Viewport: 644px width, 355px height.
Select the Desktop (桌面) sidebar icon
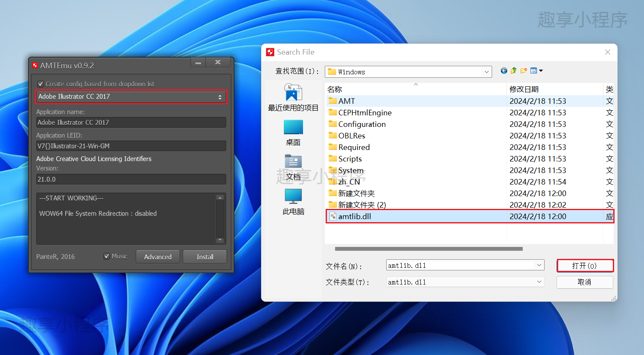[x=293, y=133]
